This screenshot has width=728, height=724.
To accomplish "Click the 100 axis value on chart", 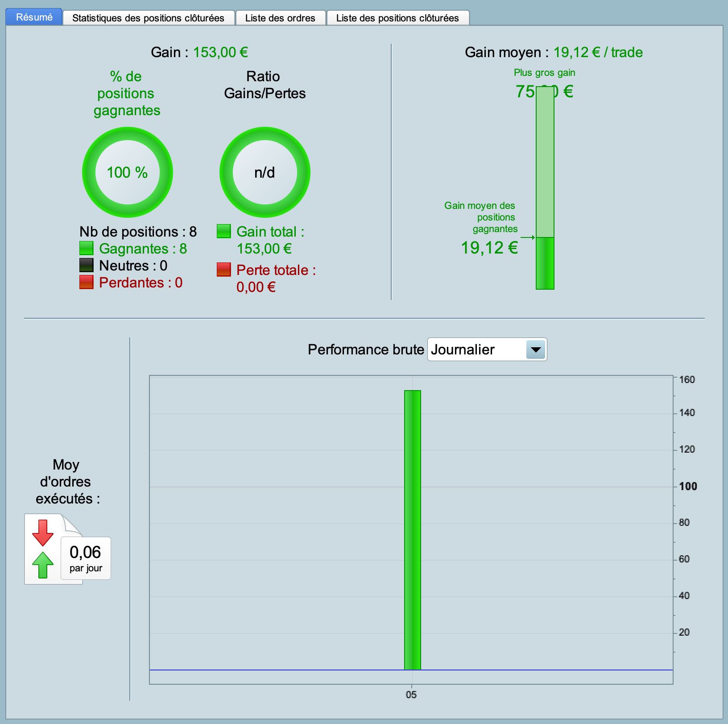I will (688, 486).
